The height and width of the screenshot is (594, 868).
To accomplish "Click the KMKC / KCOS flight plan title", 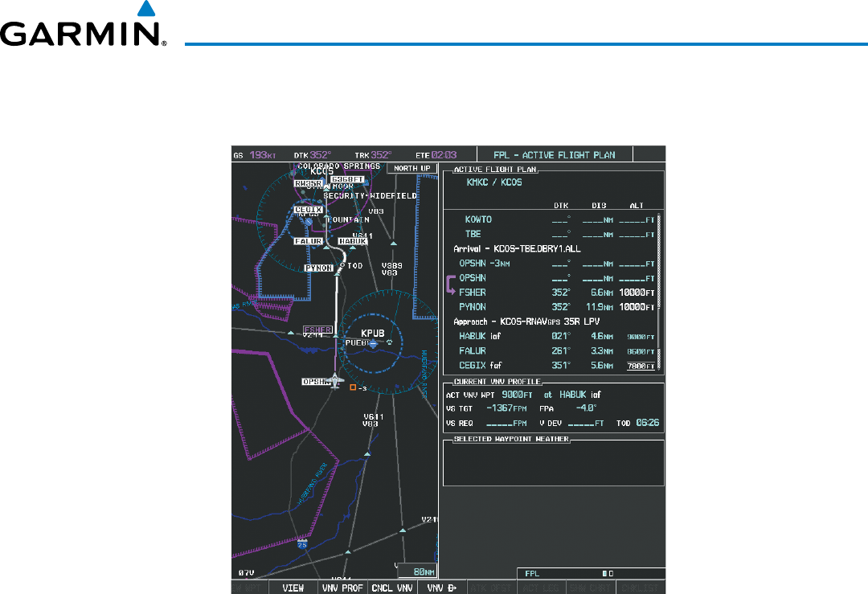I will pyautogui.click(x=494, y=182).
